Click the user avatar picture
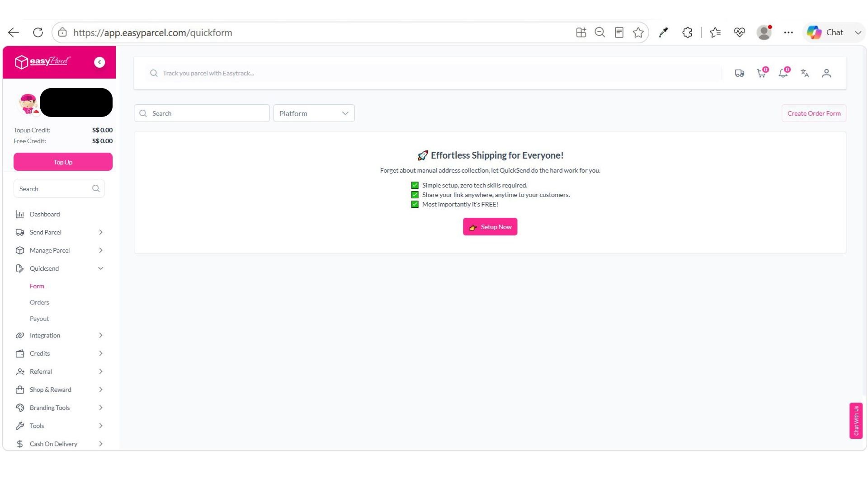 pyautogui.click(x=28, y=104)
